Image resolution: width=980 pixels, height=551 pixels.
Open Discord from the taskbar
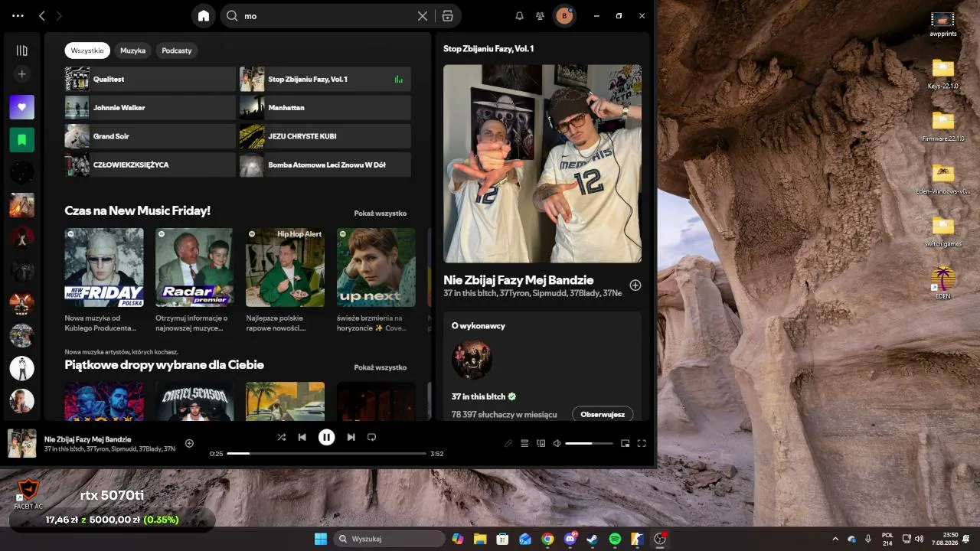[570, 539]
